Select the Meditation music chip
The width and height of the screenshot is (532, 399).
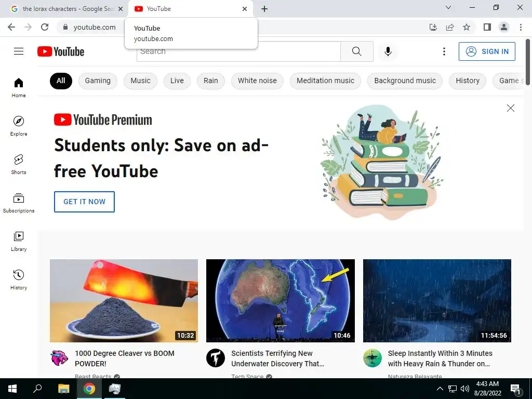tap(325, 81)
